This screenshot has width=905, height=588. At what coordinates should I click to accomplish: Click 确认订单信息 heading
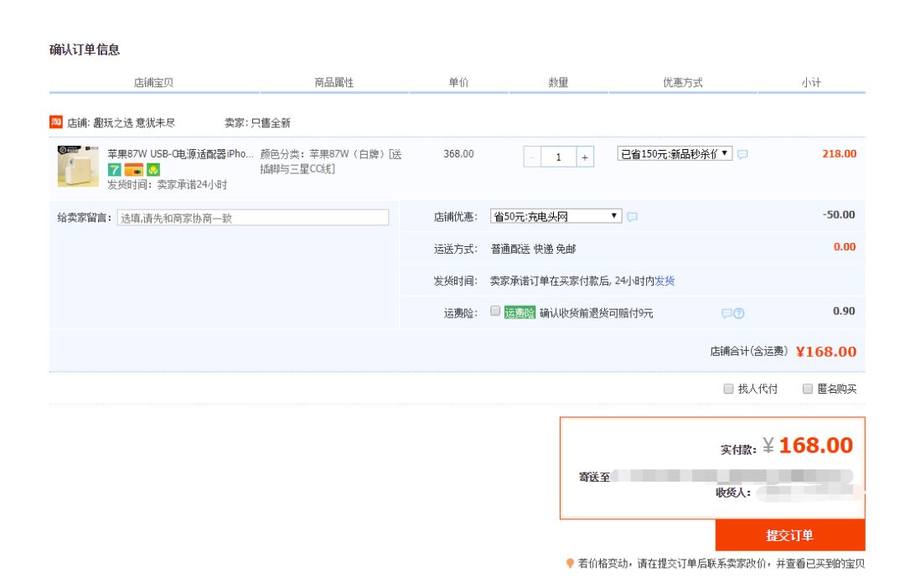[85, 49]
